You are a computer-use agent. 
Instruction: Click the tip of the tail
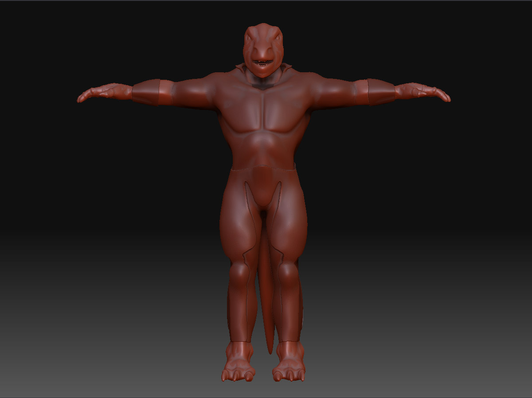click(270, 349)
